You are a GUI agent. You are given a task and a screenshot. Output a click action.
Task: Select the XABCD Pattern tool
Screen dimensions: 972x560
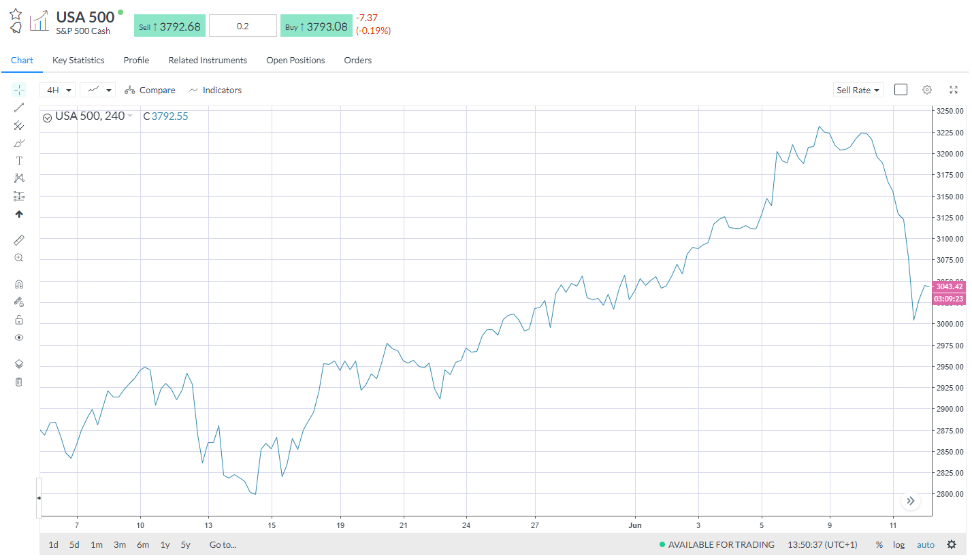click(18, 178)
